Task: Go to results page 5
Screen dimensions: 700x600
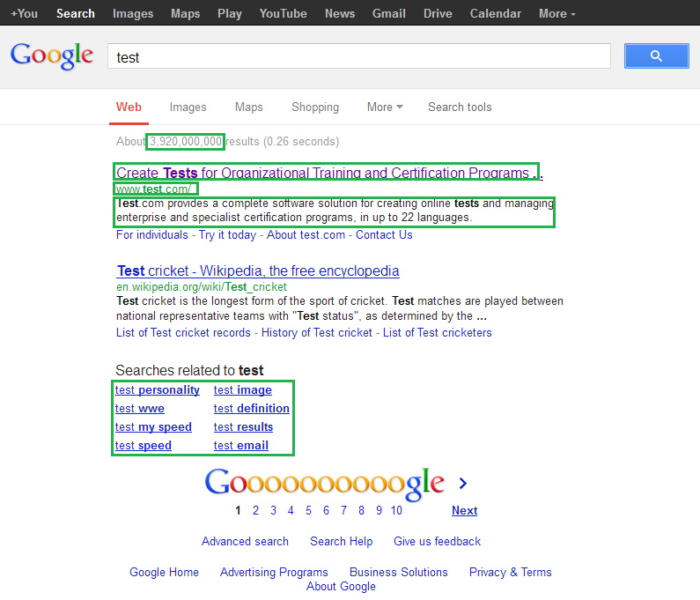Action: pyautogui.click(x=308, y=510)
